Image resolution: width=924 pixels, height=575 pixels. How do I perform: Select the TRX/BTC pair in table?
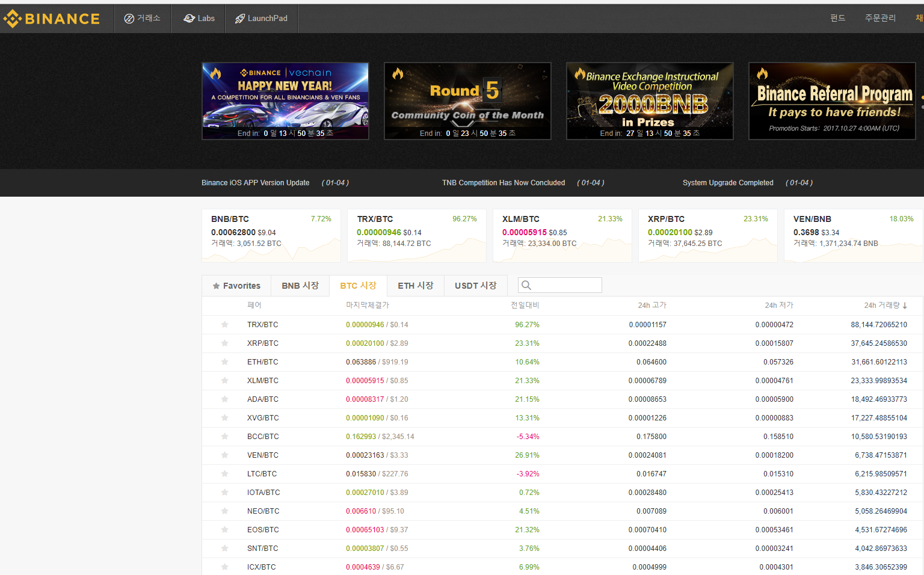263,325
